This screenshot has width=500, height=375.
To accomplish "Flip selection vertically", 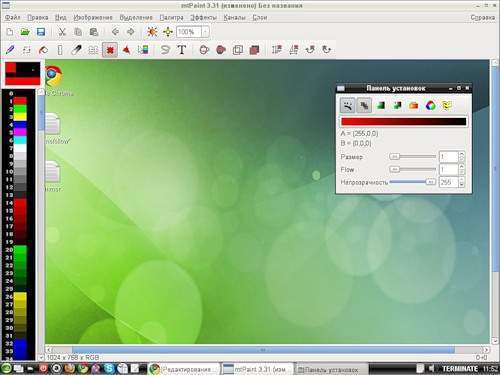I will coord(277,50).
